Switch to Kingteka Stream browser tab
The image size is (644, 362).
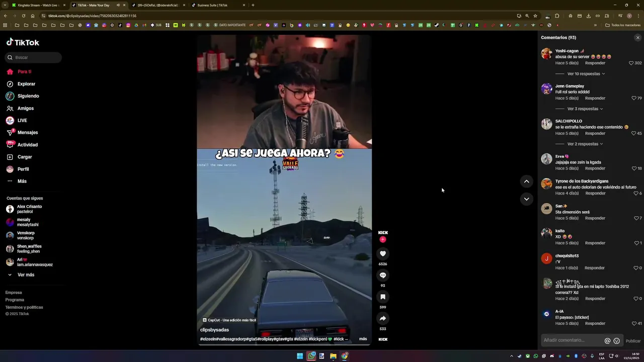click(39, 5)
